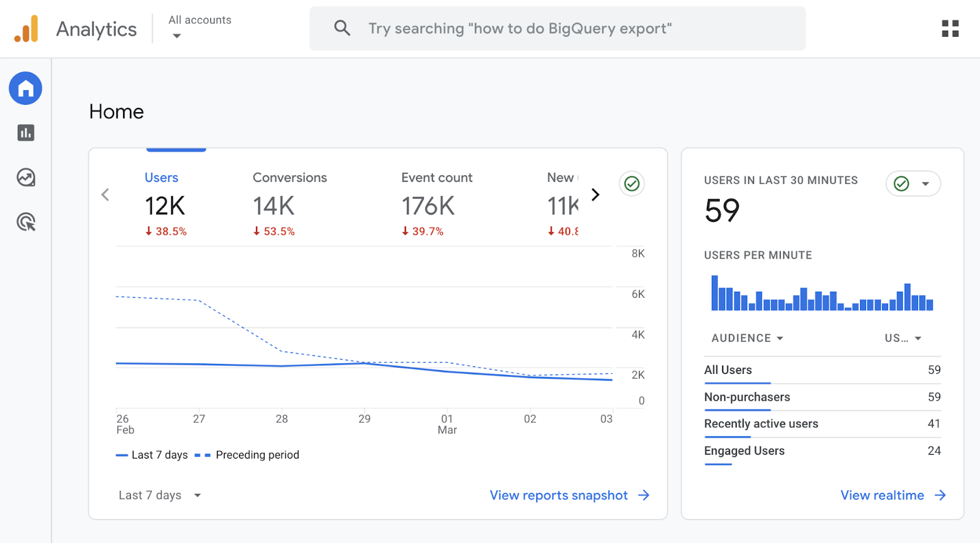This screenshot has width=980, height=543.
Task: Show next metrics with right chevron
Action: [595, 195]
